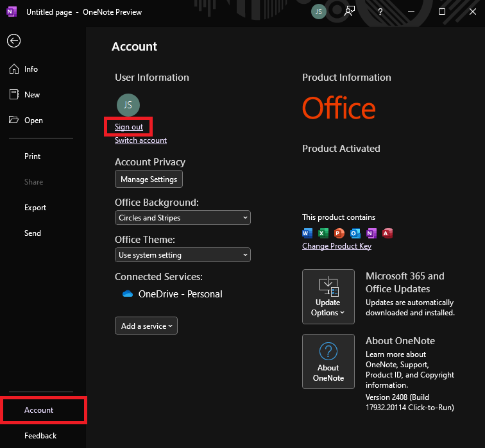Click the Change Product Key link
Image resolution: width=485 pixels, height=448 pixels.
[337, 246]
